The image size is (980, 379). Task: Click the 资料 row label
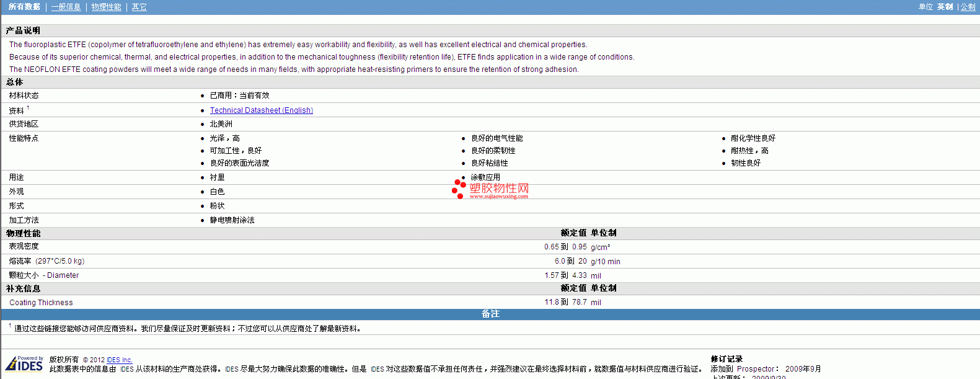coord(17,110)
